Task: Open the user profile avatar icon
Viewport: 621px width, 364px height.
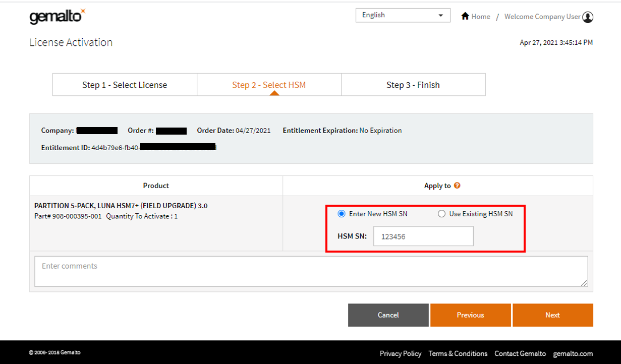Action: point(588,17)
